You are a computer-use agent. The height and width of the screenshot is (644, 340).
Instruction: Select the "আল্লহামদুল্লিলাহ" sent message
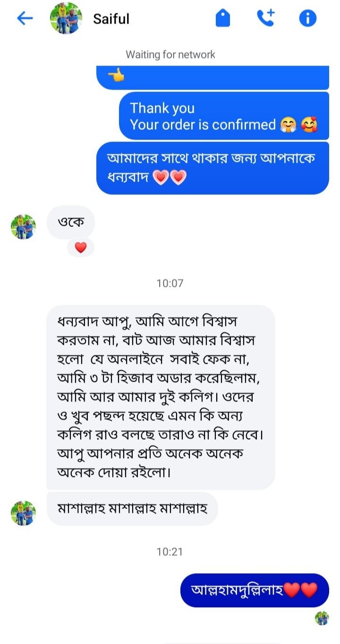tap(255, 590)
